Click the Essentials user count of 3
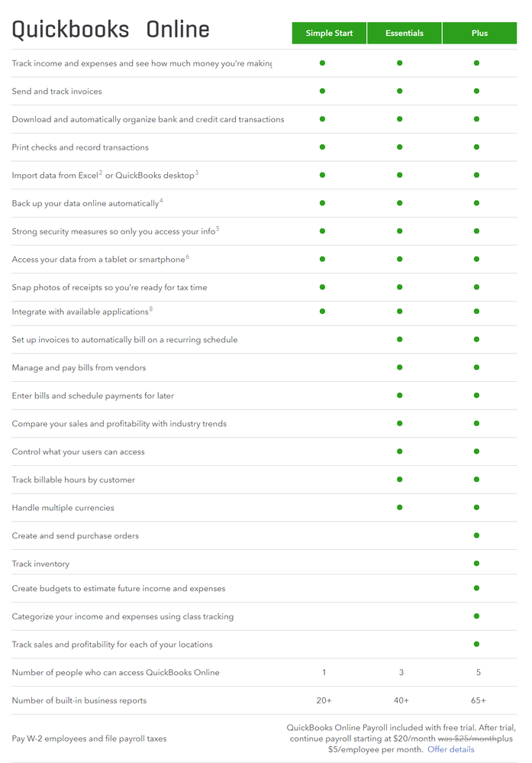The image size is (532, 763). click(401, 672)
